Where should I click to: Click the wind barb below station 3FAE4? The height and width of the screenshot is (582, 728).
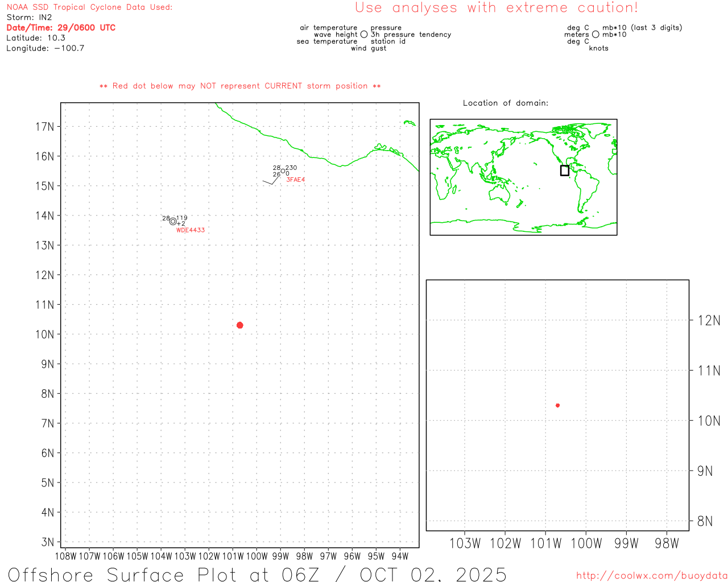pos(271,180)
